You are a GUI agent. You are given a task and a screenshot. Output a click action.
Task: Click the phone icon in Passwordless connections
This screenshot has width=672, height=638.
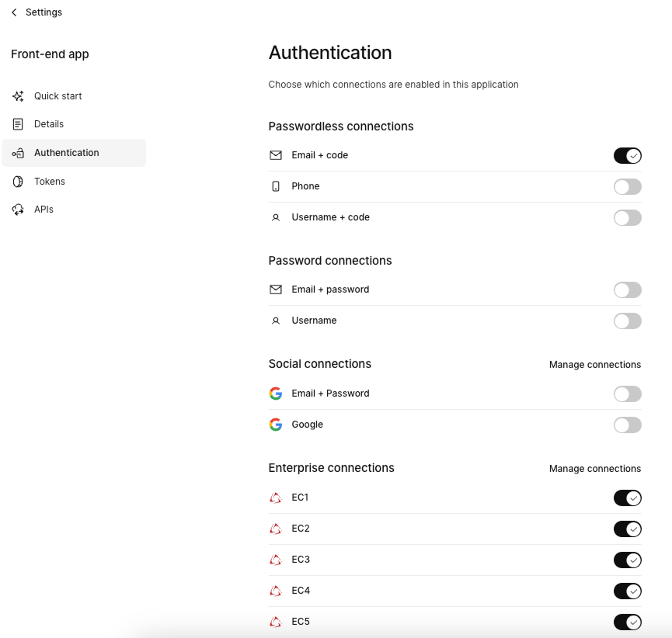pyautogui.click(x=276, y=187)
